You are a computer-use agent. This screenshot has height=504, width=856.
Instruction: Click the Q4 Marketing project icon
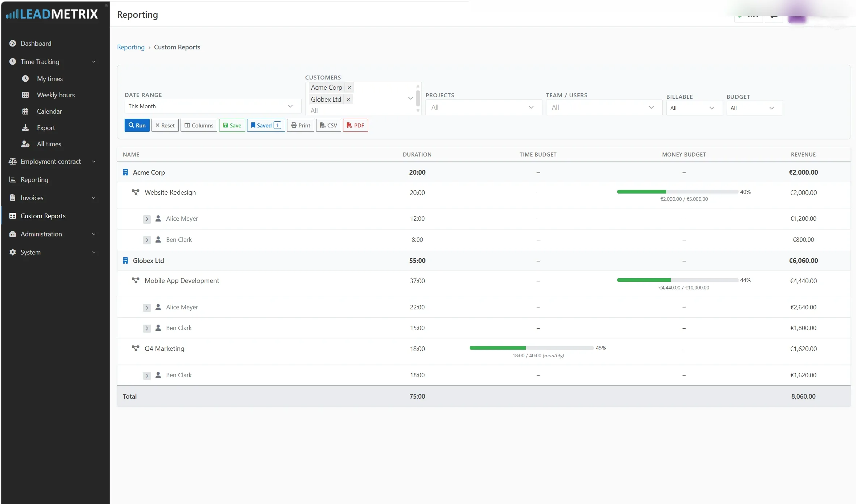click(136, 348)
